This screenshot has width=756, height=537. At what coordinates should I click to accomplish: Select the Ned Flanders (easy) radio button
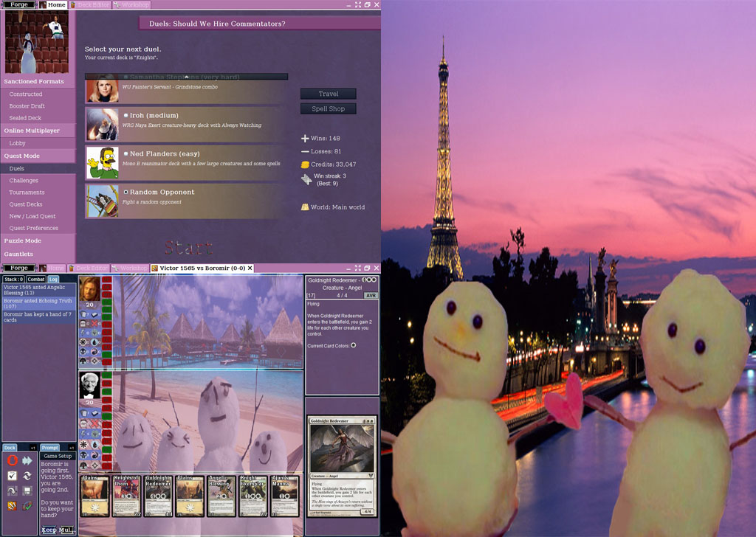(126, 153)
